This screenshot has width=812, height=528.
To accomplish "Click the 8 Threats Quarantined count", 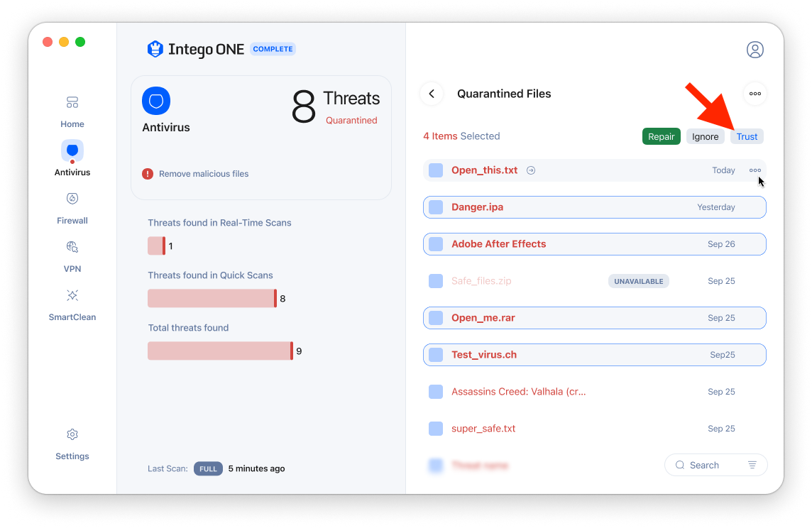I will 336,106.
